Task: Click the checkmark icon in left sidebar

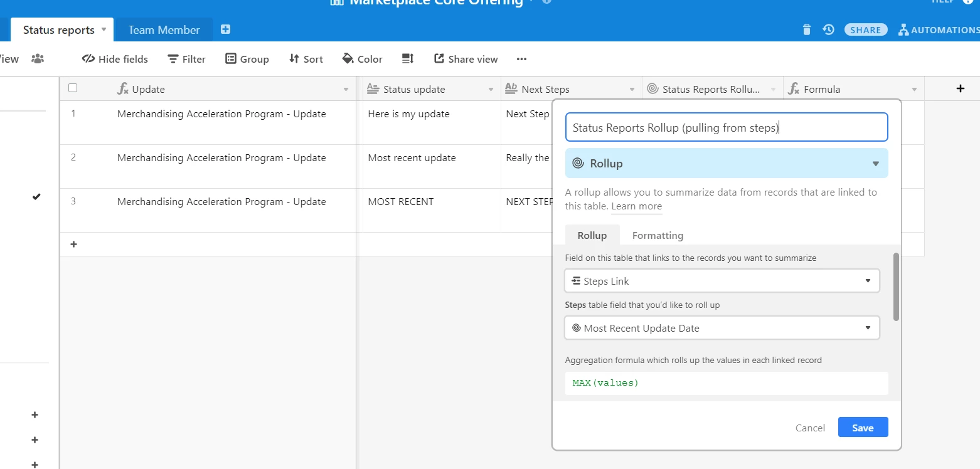Action: [x=36, y=196]
